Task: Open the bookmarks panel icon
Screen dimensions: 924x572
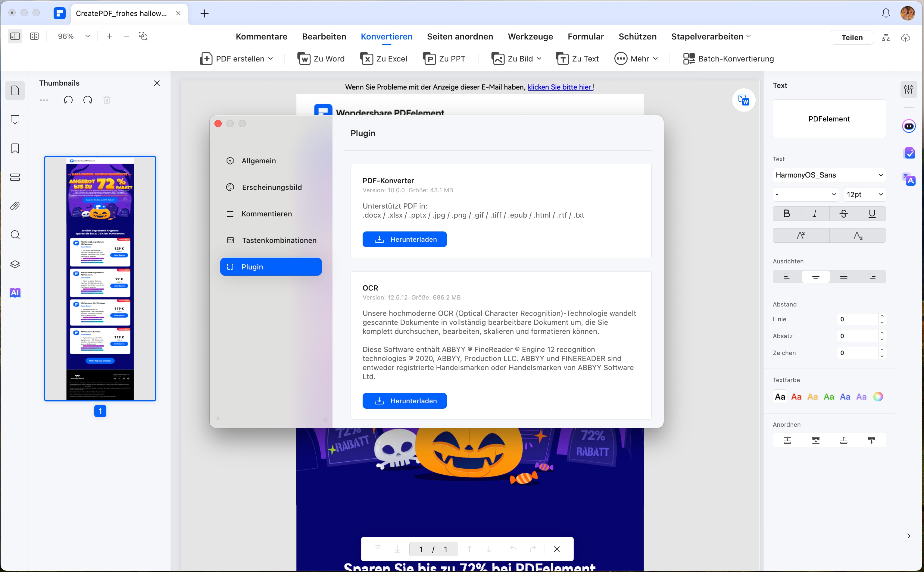Action: tap(15, 148)
